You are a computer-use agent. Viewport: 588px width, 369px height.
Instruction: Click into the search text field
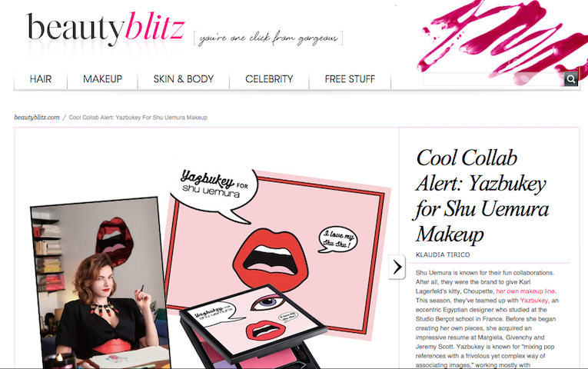[x=493, y=79]
